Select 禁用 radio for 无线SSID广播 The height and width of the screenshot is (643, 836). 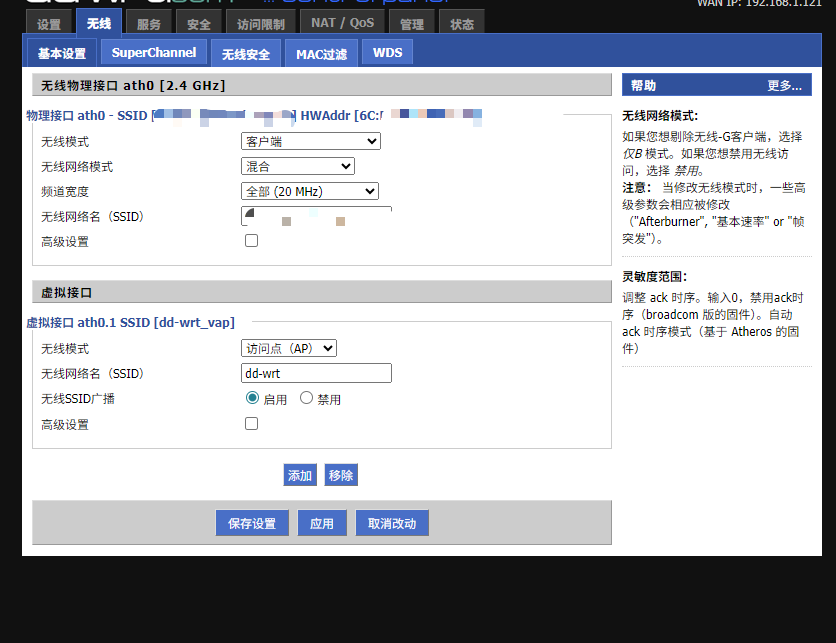tap(306, 398)
